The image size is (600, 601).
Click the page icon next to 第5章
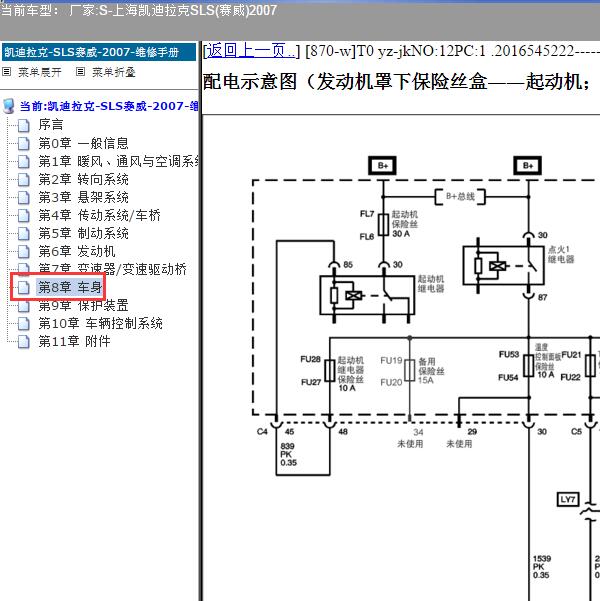point(24,234)
